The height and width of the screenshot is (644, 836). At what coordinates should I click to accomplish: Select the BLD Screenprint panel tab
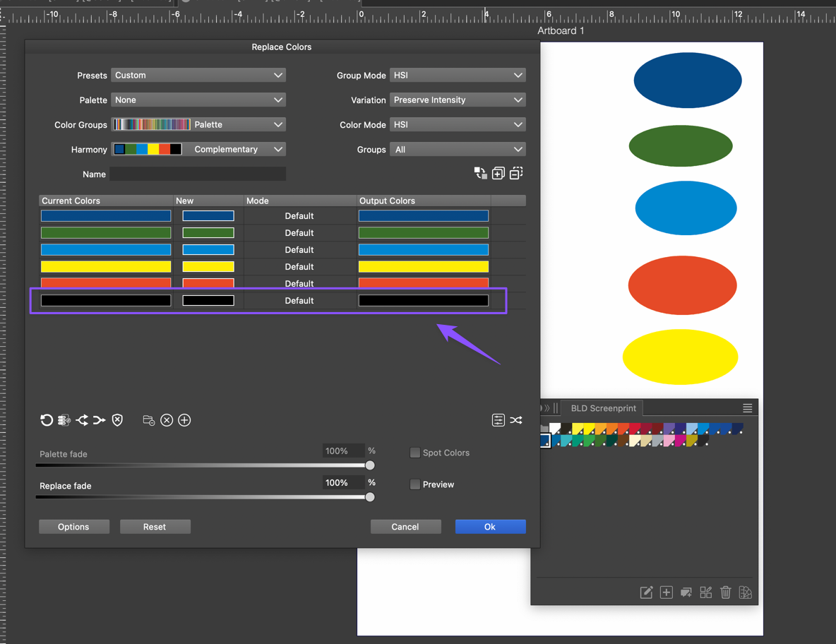click(603, 408)
